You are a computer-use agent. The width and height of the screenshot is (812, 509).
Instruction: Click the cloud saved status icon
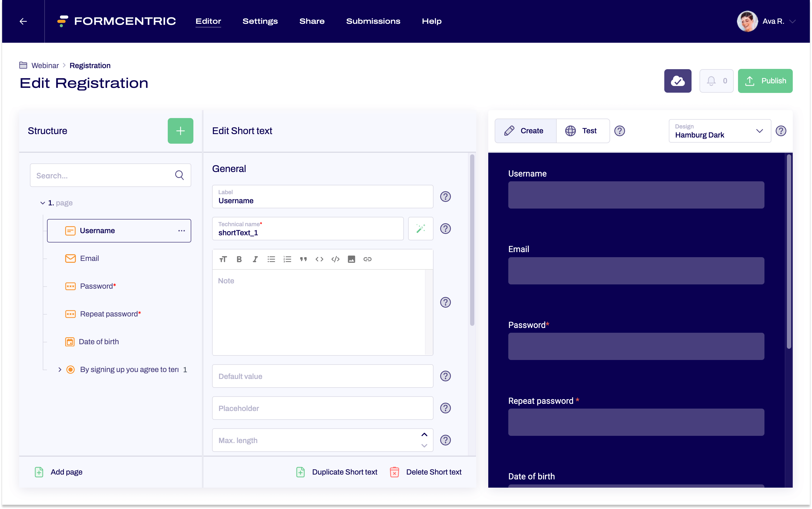(x=677, y=81)
